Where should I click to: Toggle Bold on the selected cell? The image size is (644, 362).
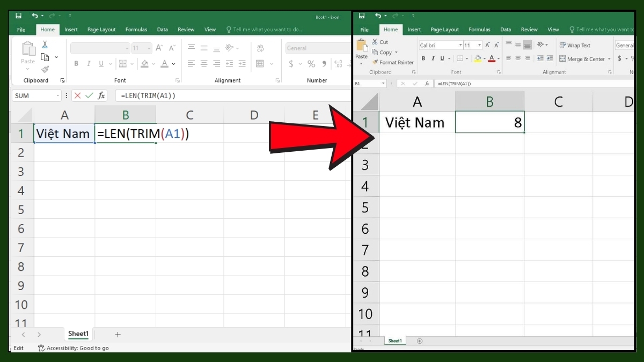423,58
